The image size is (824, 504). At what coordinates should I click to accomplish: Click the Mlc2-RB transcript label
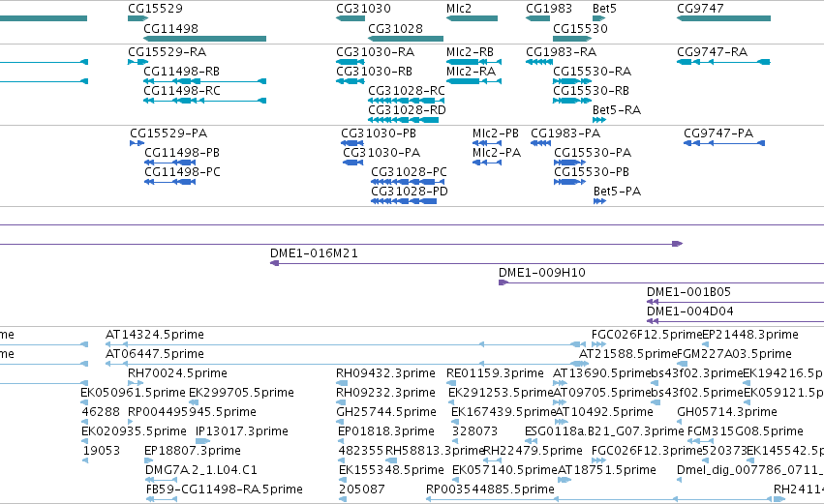point(470,52)
